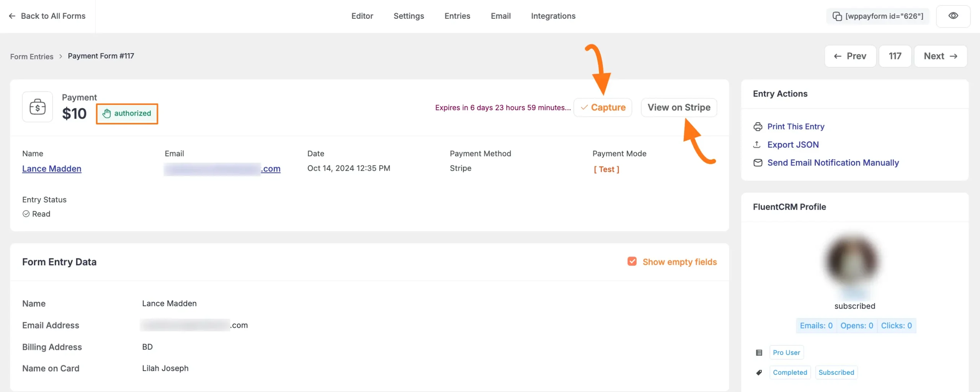This screenshot has height=392, width=980.
Task: Open View on Stripe
Action: tap(679, 108)
